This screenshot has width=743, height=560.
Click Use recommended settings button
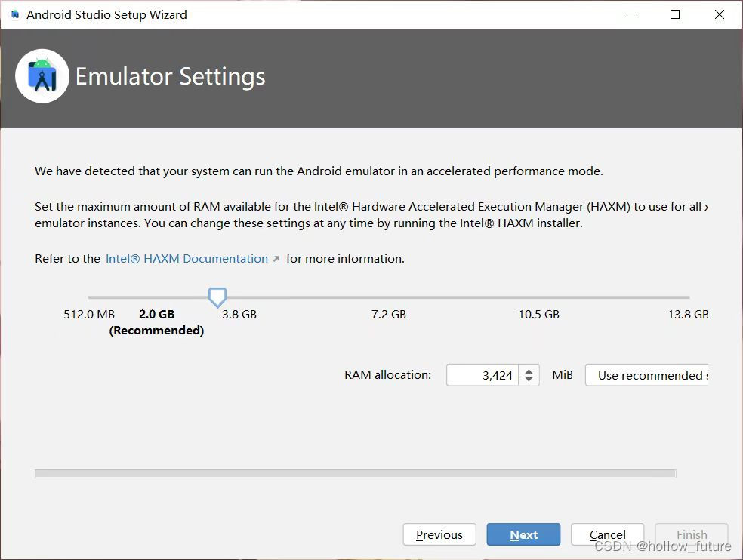[647, 375]
